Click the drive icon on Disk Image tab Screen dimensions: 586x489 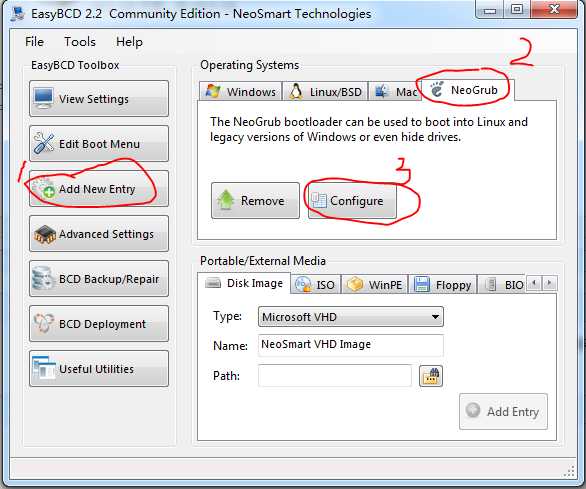[x=213, y=283]
